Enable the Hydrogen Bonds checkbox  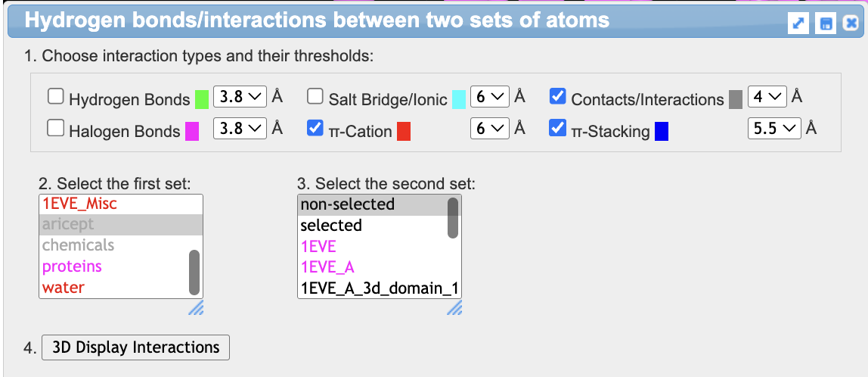(55, 97)
